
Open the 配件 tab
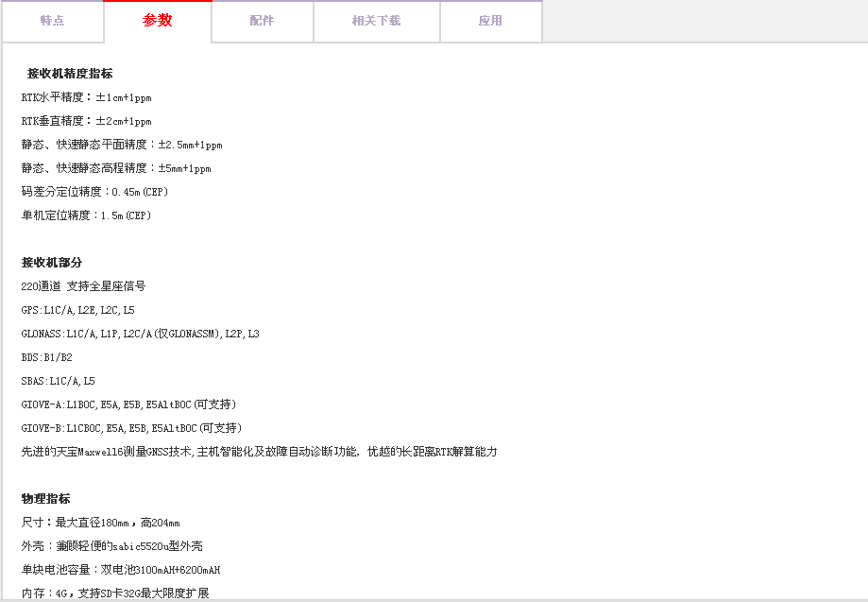click(x=262, y=21)
